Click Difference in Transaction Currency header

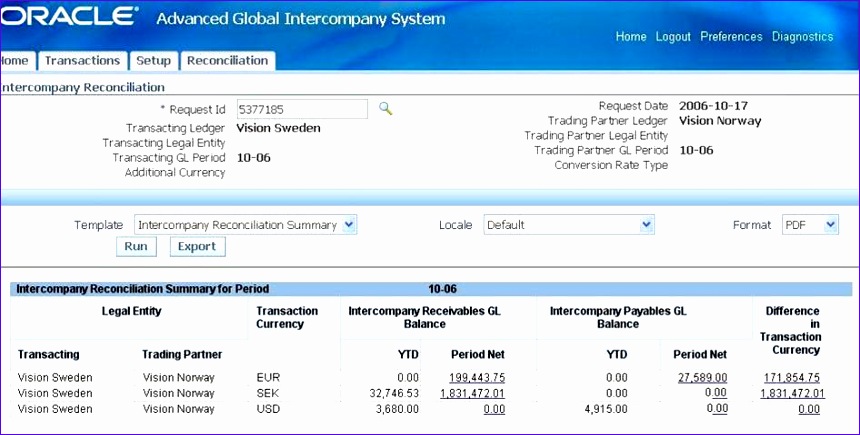[790, 330]
